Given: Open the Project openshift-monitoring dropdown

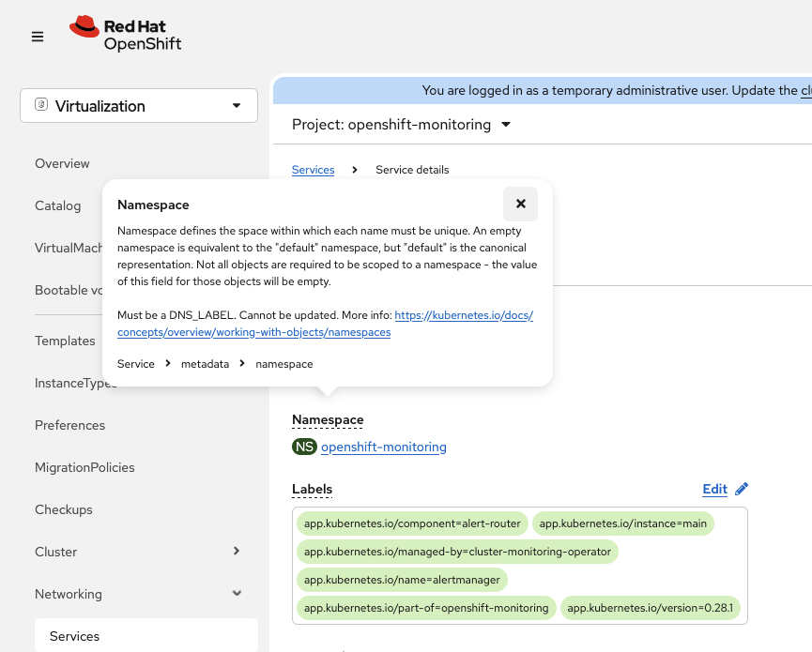Looking at the screenshot, I should (402, 125).
